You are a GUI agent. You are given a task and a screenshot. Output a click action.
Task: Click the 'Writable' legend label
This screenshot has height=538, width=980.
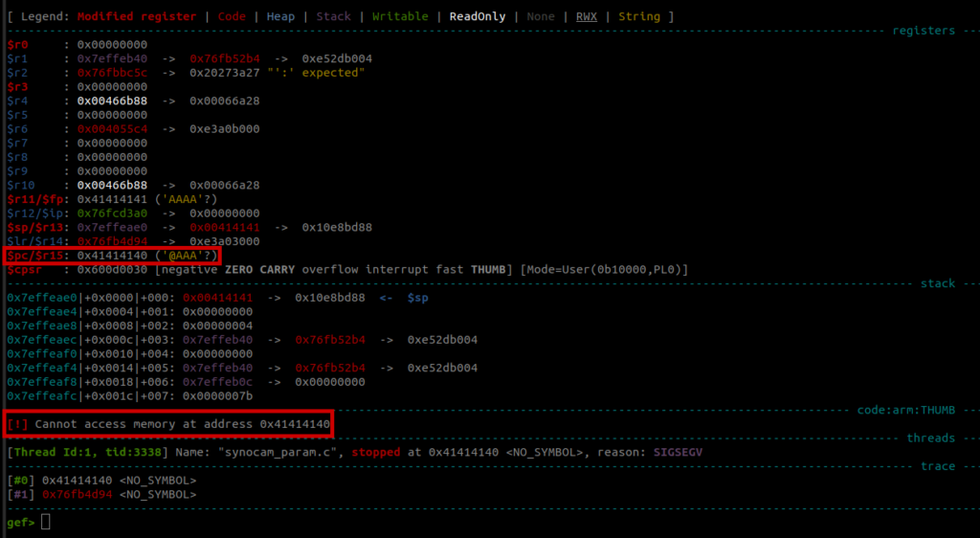pyautogui.click(x=400, y=16)
